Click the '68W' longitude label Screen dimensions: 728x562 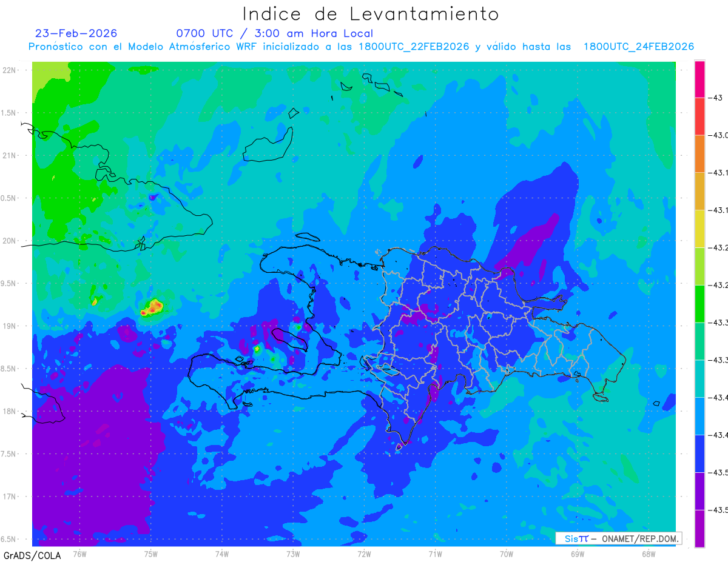tap(648, 554)
